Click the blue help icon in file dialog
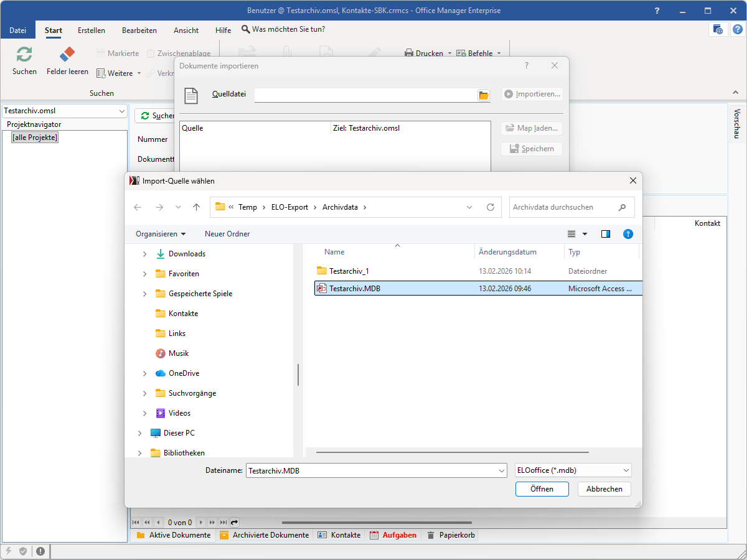 (628, 234)
